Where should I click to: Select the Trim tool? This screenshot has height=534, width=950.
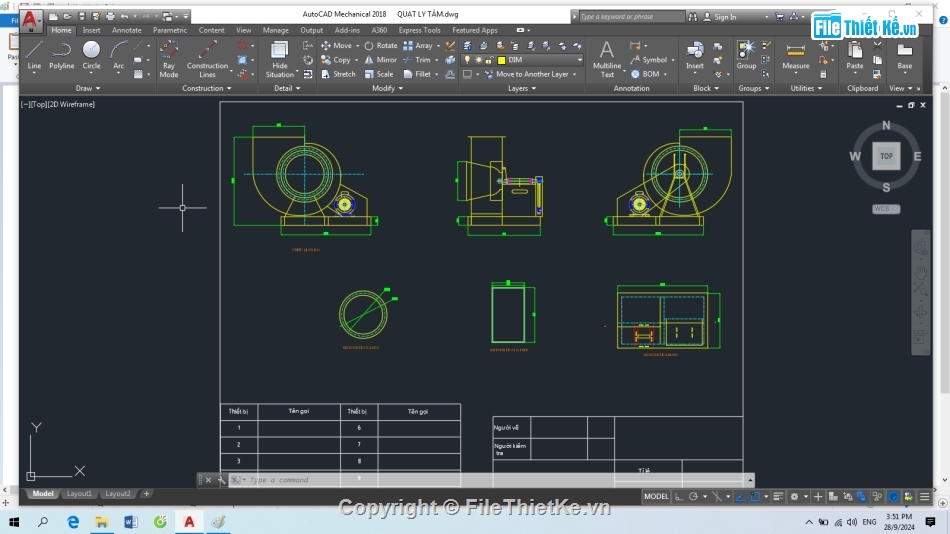[417, 60]
